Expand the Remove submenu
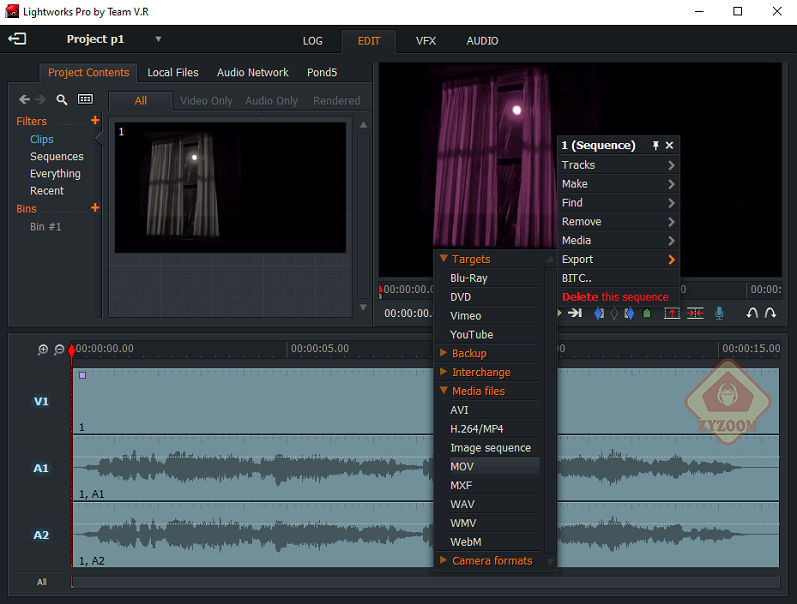797x604 pixels. click(618, 222)
